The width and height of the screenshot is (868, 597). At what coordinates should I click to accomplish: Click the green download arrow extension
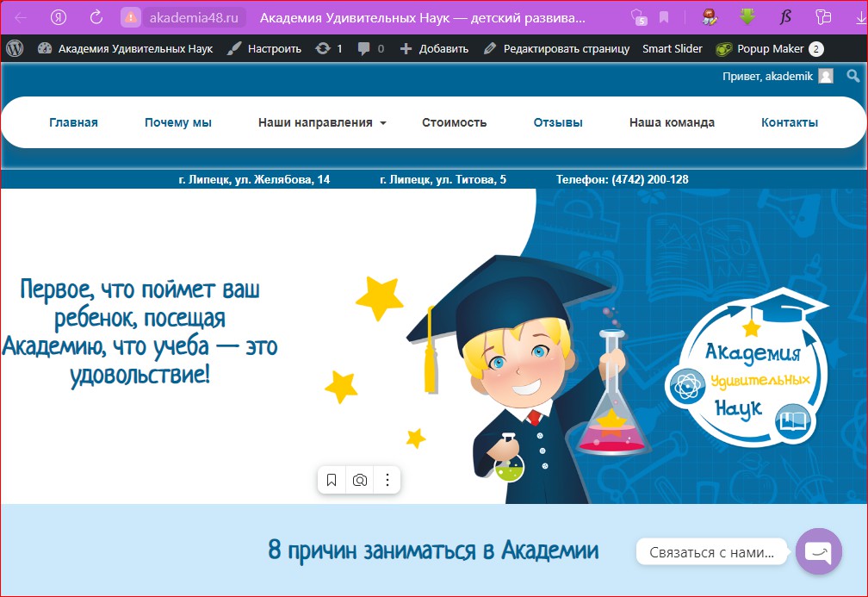click(x=747, y=17)
